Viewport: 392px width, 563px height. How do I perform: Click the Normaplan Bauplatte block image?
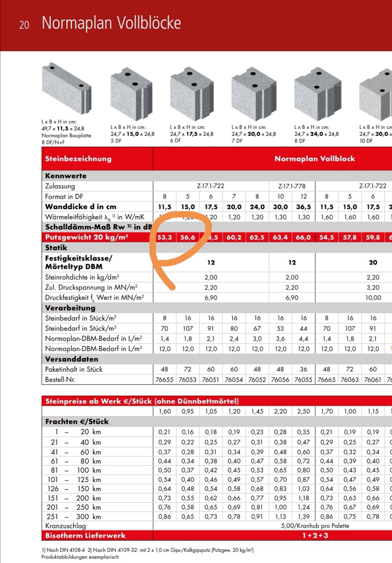coord(66,89)
